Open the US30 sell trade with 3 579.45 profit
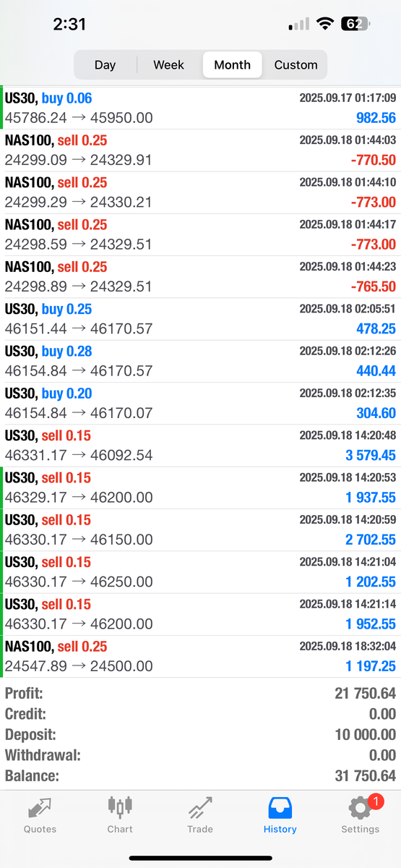This screenshot has width=401, height=868. click(200, 446)
